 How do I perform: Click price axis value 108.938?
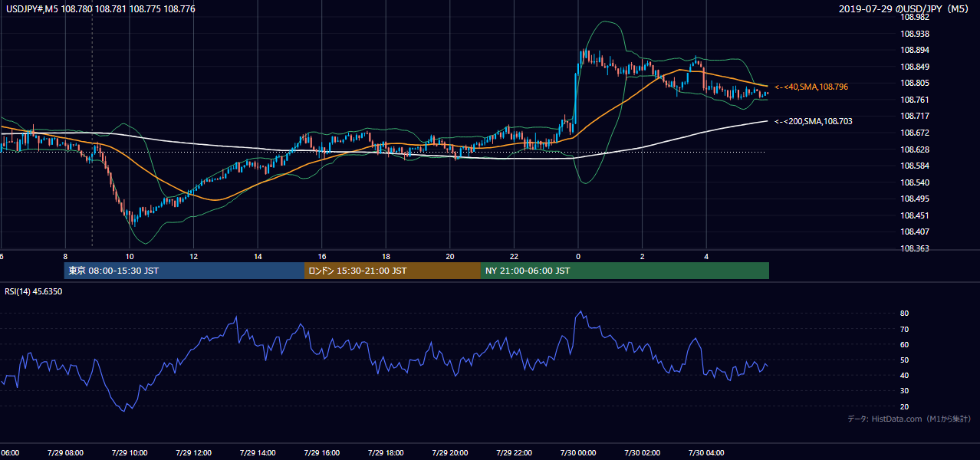[x=915, y=34]
